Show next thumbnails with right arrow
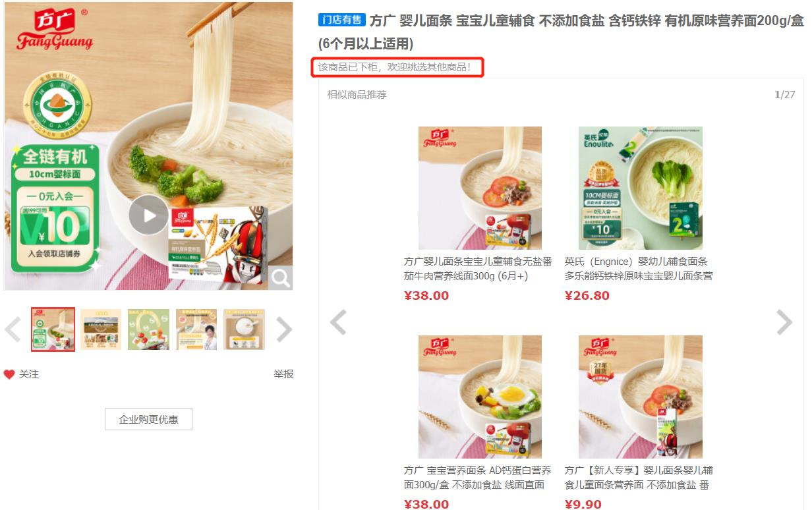Image resolution: width=812 pixels, height=510 pixels. click(x=284, y=329)
